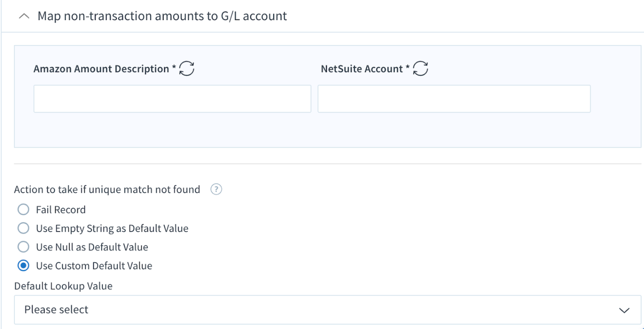
Task: Click the Use Custom Default Value label text
Action: (94, 266)
